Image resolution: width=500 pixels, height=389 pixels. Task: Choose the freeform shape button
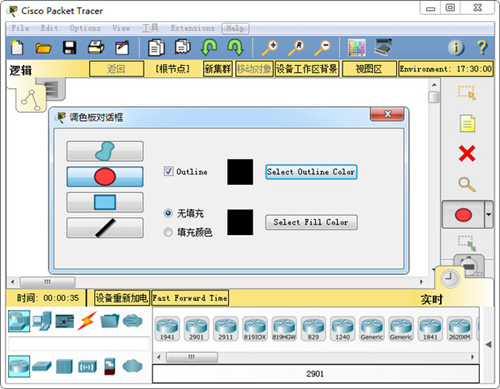pyautogui.click(x=105, y=151)
